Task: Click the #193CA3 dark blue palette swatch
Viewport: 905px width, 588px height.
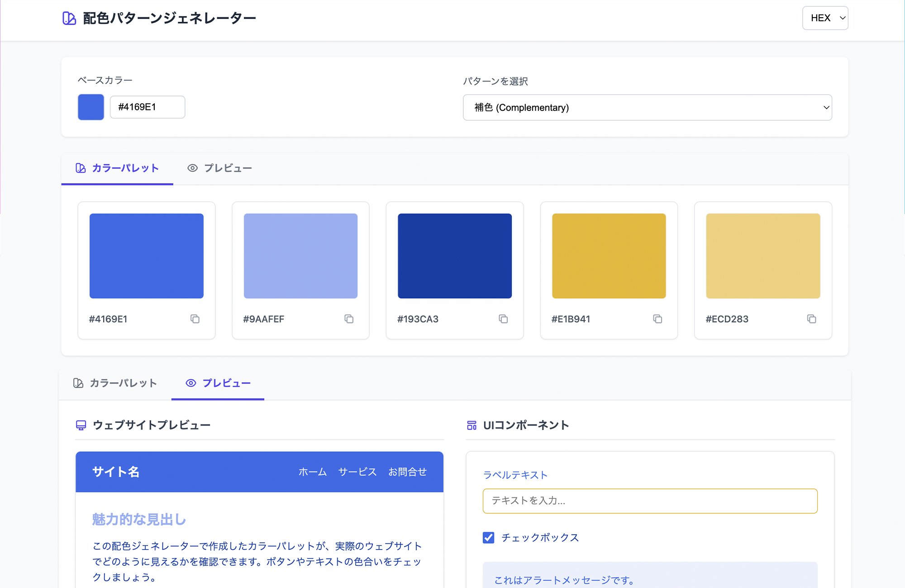Action: (x=455, y=256)
